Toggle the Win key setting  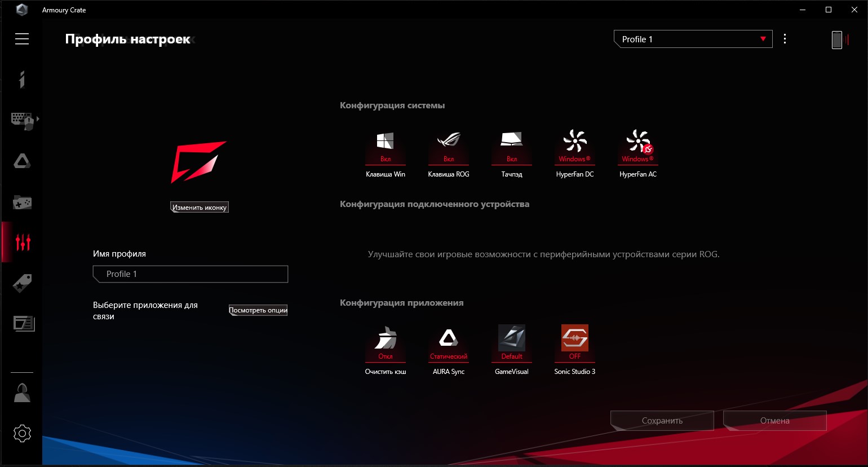click(386, 148)
